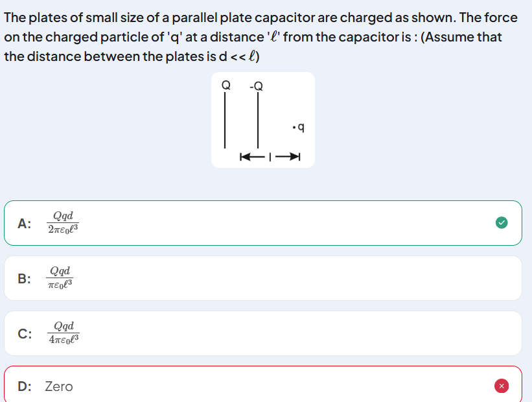This screenshot has height=402, width=532.
Task: Click the question text paragraph
Action: pos(260,37)
